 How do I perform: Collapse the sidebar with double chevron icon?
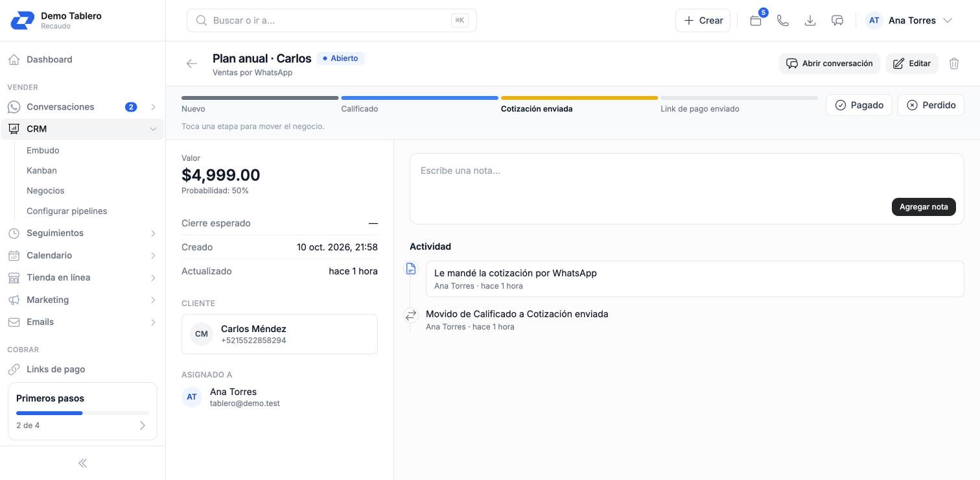click(82, 463)
